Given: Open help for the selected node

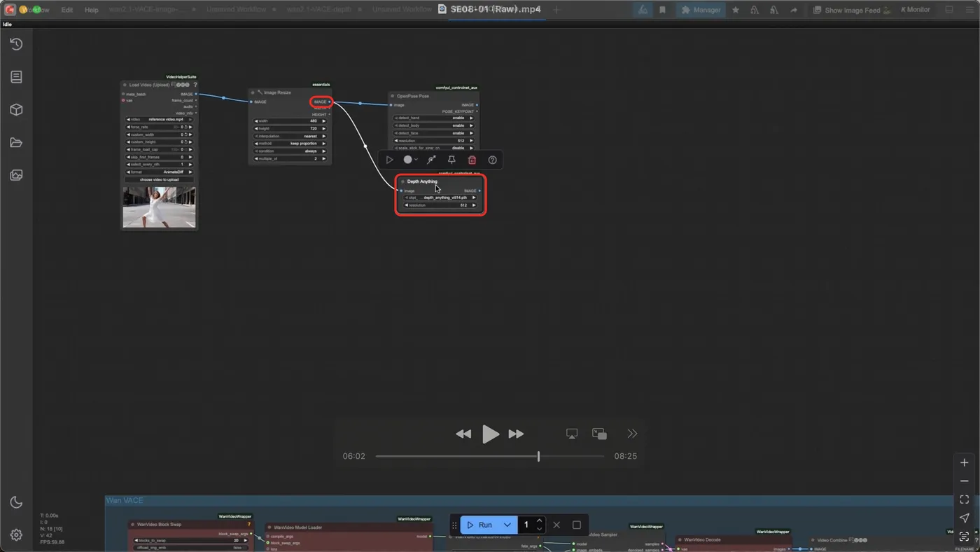Looking at the screenshot, I should [x=492, y=160].
